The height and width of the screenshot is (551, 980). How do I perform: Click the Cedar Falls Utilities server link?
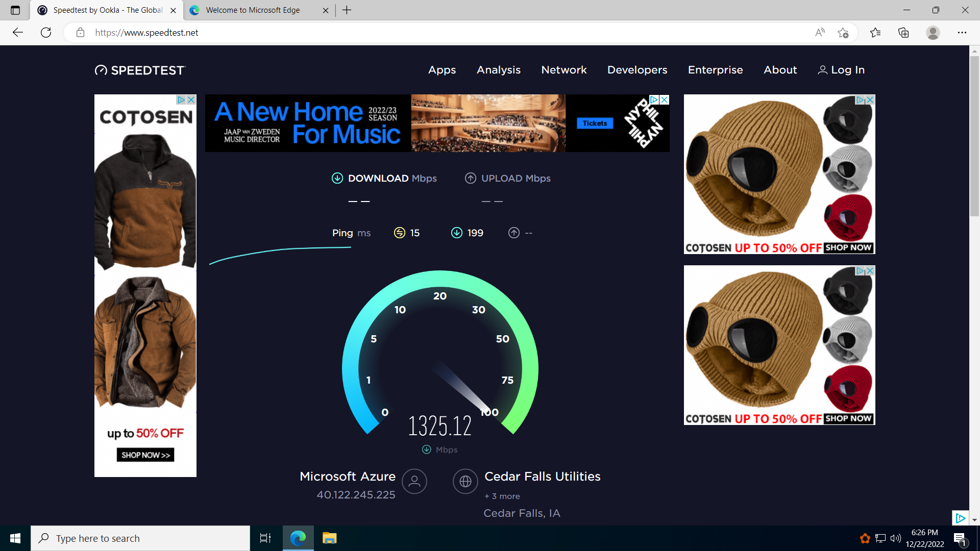pyautogui.click(x=543, y=477)
